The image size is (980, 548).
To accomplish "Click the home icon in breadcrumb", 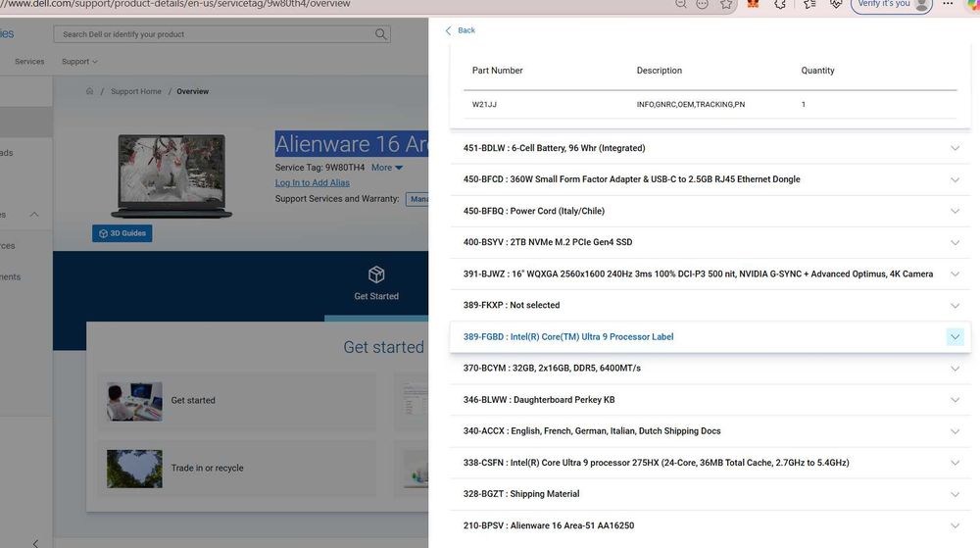I will tap(89, 91).
